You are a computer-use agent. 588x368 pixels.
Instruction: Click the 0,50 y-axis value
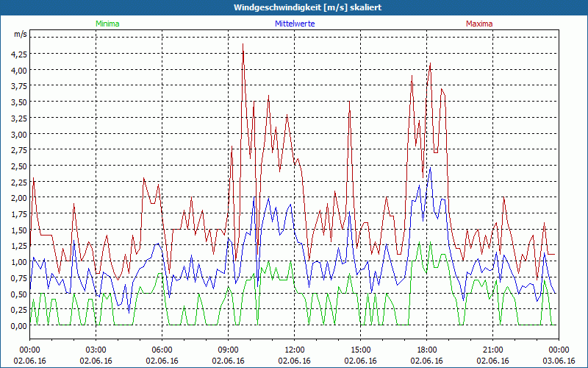click(19, 294)
